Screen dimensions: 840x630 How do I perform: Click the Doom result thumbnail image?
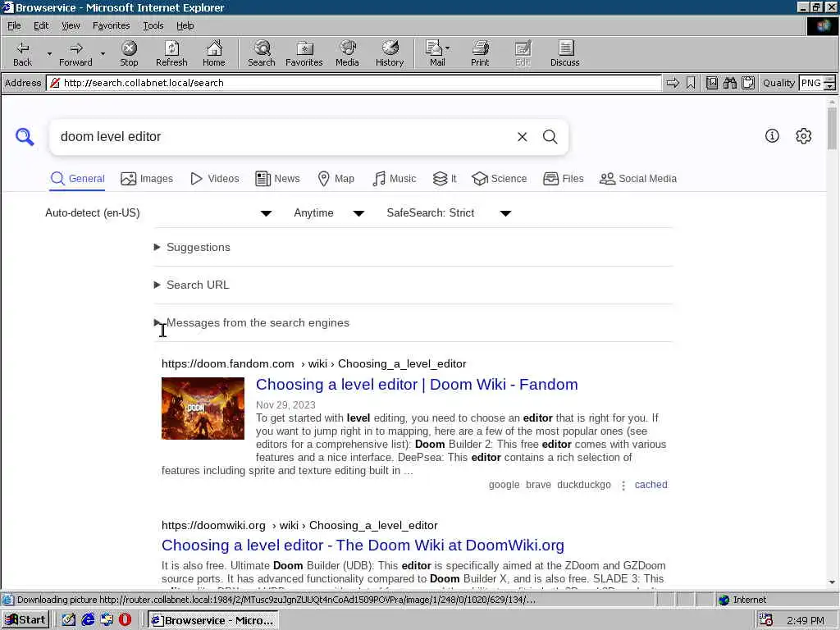tap(203, 409)
